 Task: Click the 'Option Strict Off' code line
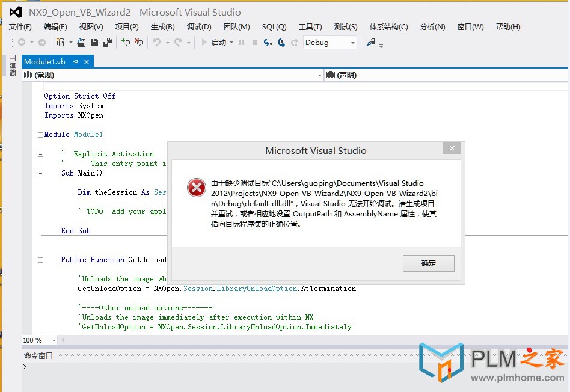[x=79, y=96]
